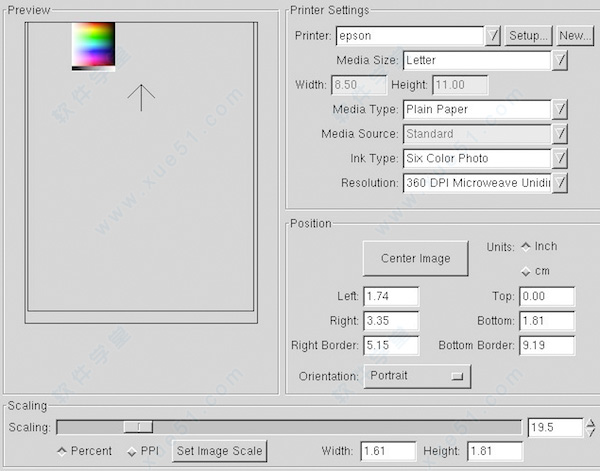Click the Right position field showing 3.35
The height and width of the screenshot is (471, 600).
(x=391, y=321)
